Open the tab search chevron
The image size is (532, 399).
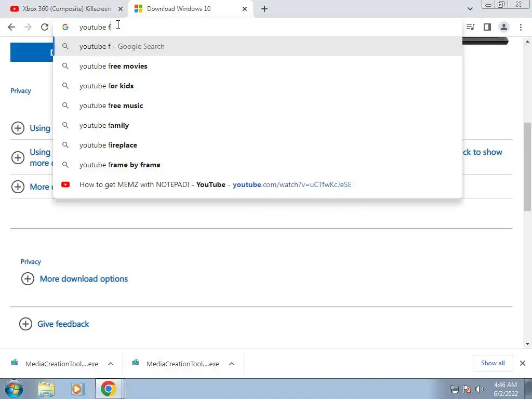tap(470, 9)
